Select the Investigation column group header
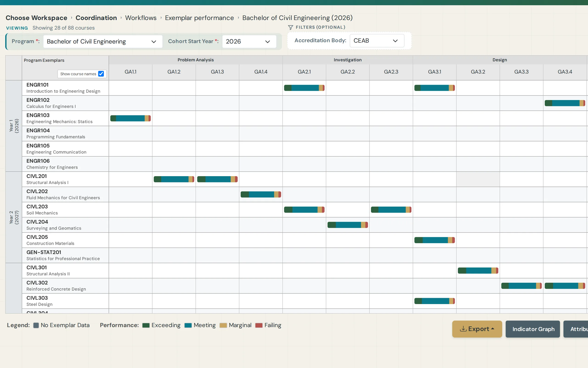Viewport: 588px width, 368px height. (348, 60)
